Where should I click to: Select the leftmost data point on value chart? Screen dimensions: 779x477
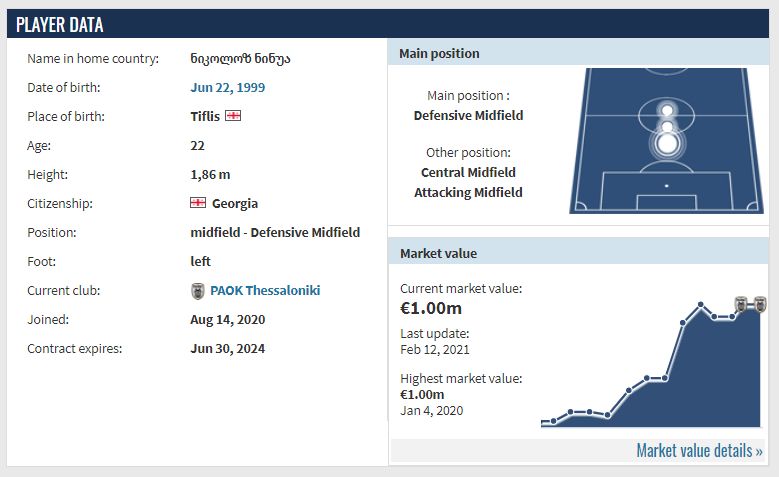(x=553, y=421)
